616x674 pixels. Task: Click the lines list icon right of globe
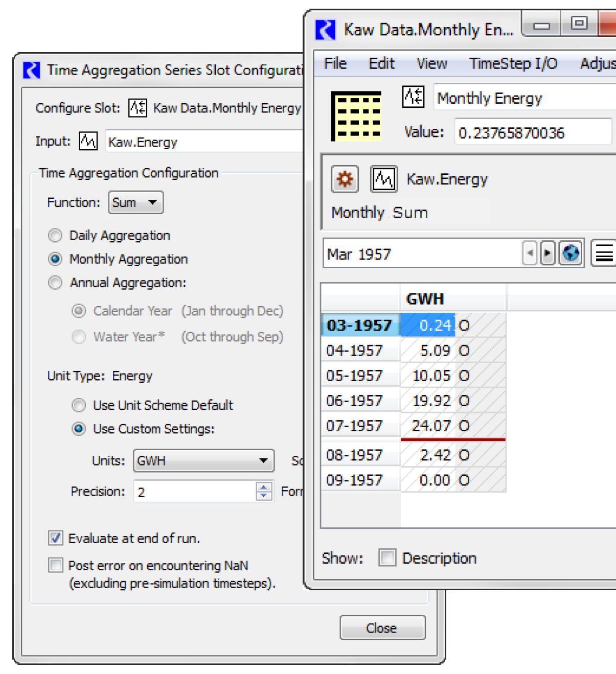tap(604, 253)
